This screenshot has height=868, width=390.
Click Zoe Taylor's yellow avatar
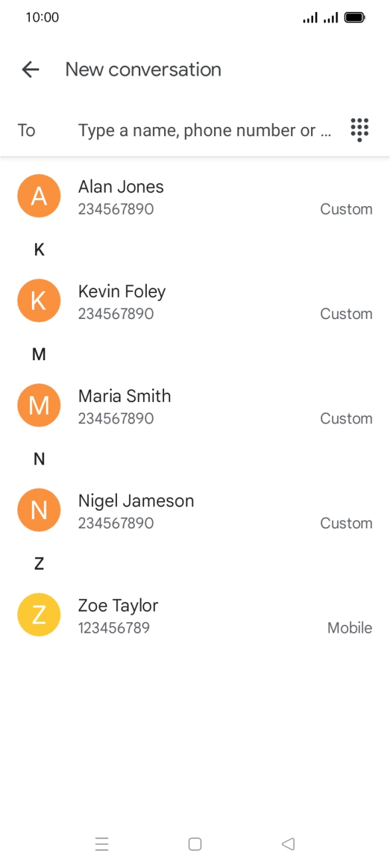[x=39, y=615]
